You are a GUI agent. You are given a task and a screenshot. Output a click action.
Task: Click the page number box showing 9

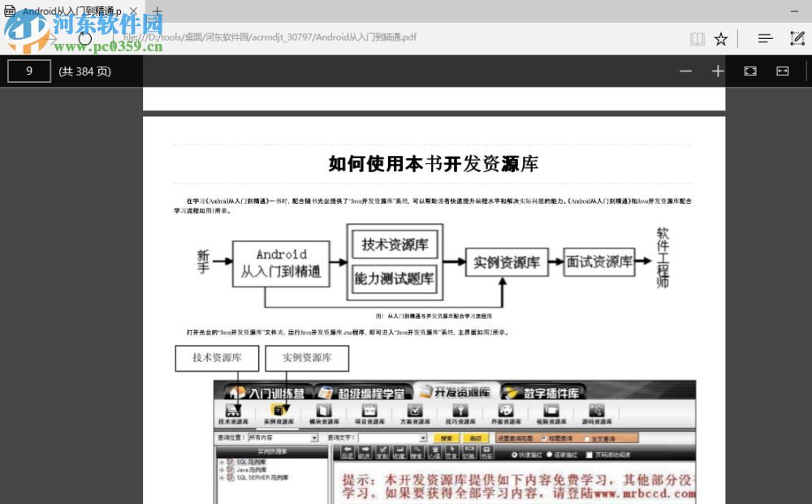29,71
